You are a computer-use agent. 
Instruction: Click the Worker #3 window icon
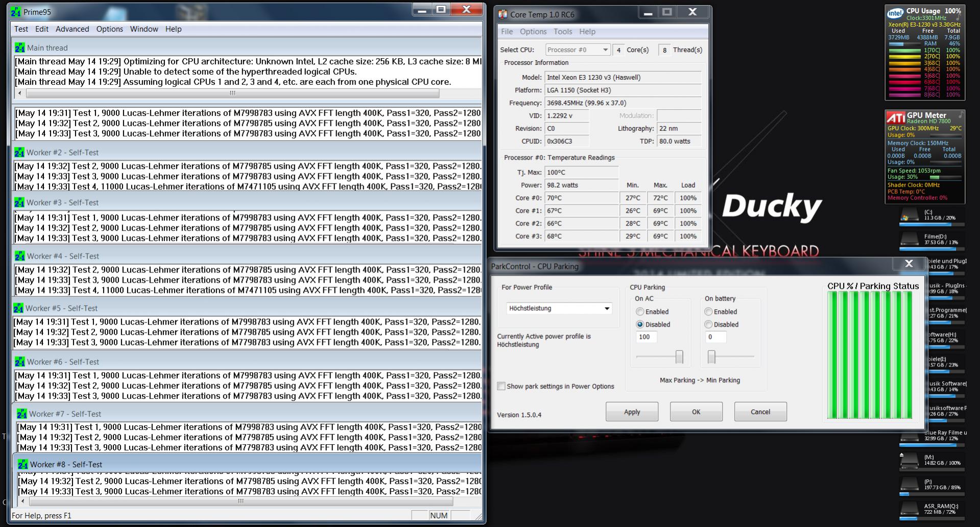click(x=19, y=202)
